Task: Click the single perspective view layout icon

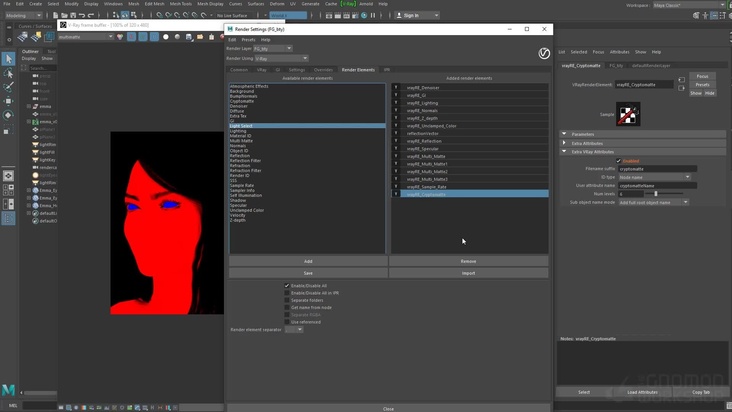Action: pyautogui.click(x=8, y=176)
